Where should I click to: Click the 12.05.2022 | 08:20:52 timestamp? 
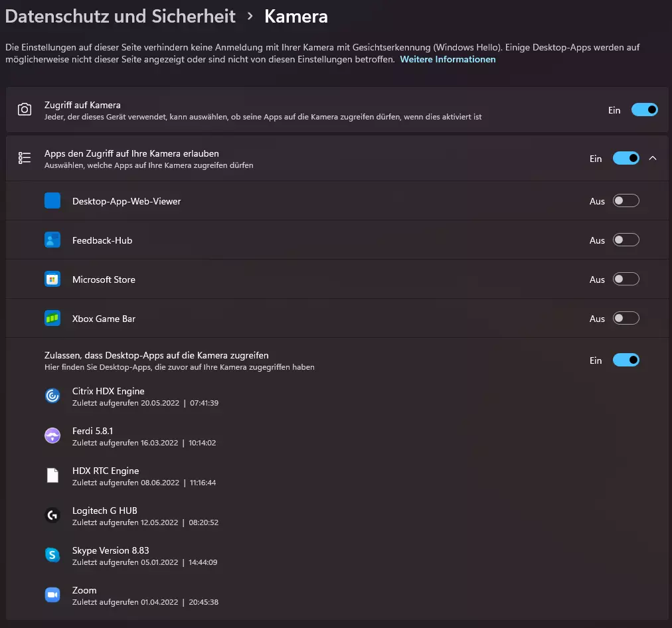(x=179, y=522)
